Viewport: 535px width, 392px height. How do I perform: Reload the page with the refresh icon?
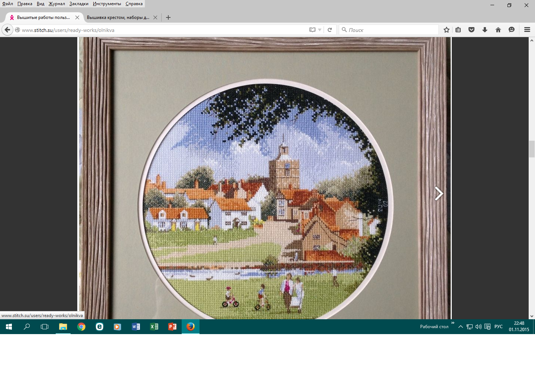pyautogui.click(x=330, y=30)
